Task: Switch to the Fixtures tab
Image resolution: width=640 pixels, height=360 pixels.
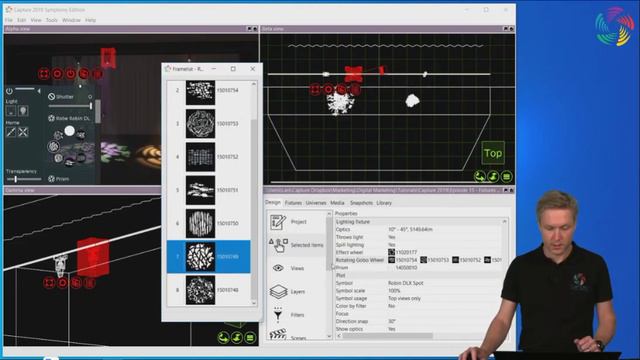Action: (x=293, y=203)
